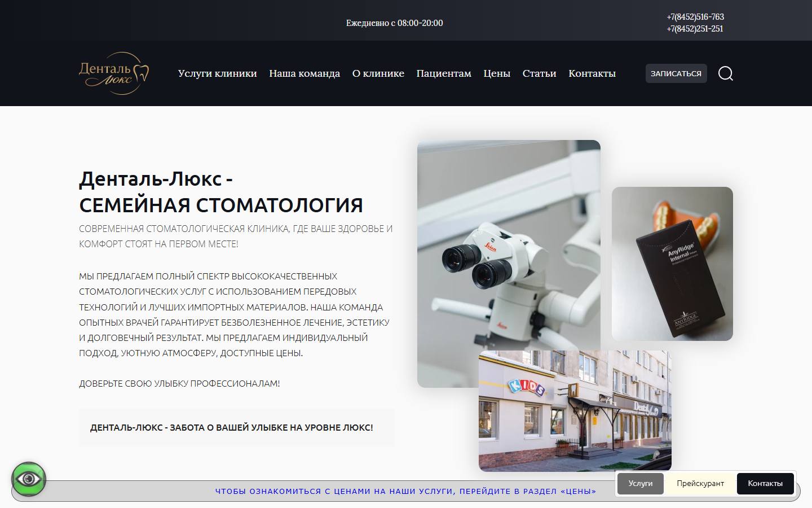
Task: Open Наша команда menu item
Action: click(304, 73)
